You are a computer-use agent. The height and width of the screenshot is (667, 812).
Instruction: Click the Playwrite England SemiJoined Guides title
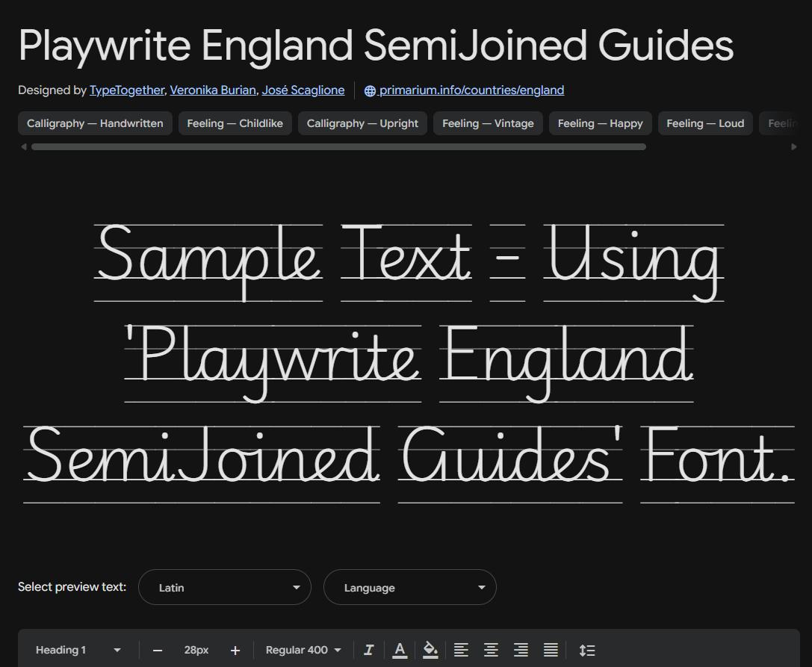pos(376,46)
